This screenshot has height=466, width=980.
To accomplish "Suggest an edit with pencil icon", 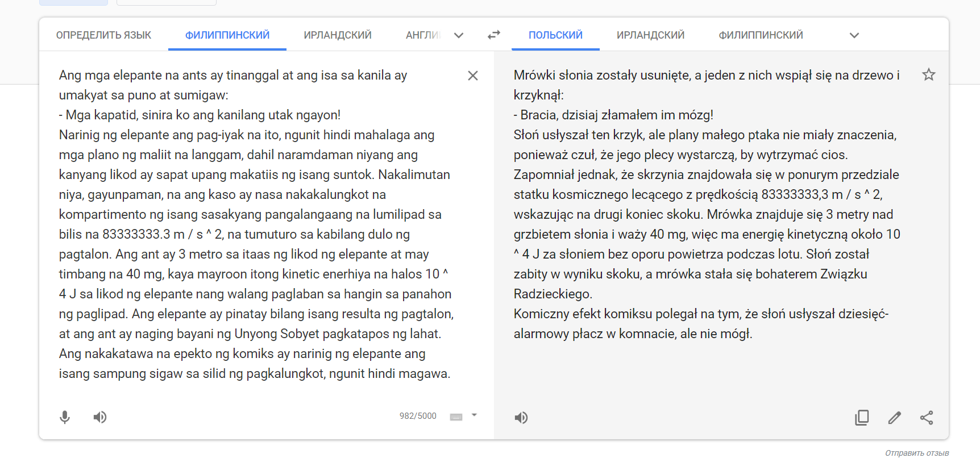I will (x=894, y=418).
